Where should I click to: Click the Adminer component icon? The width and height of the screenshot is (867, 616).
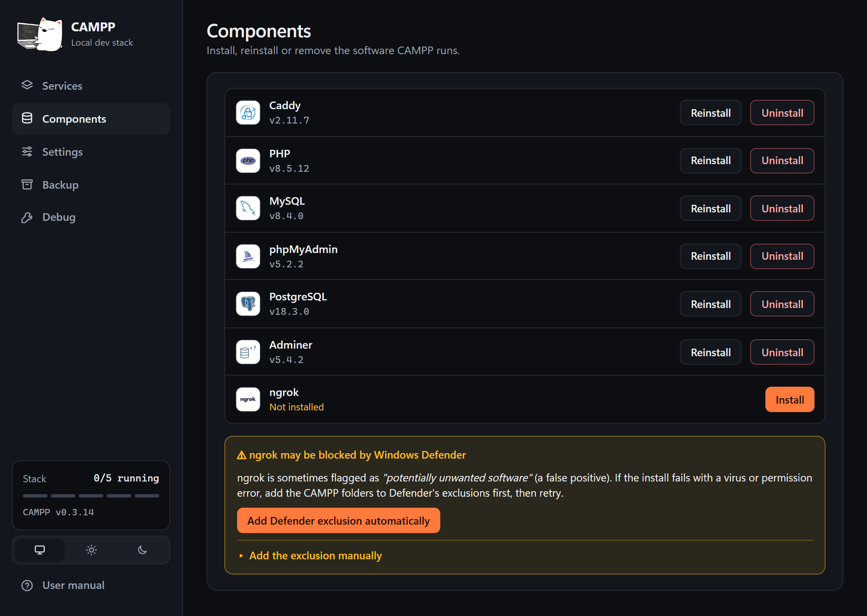click(x=248, y=352)
